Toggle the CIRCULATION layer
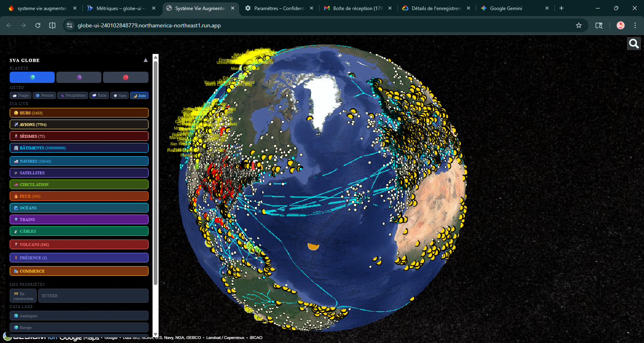 point(79,184)
